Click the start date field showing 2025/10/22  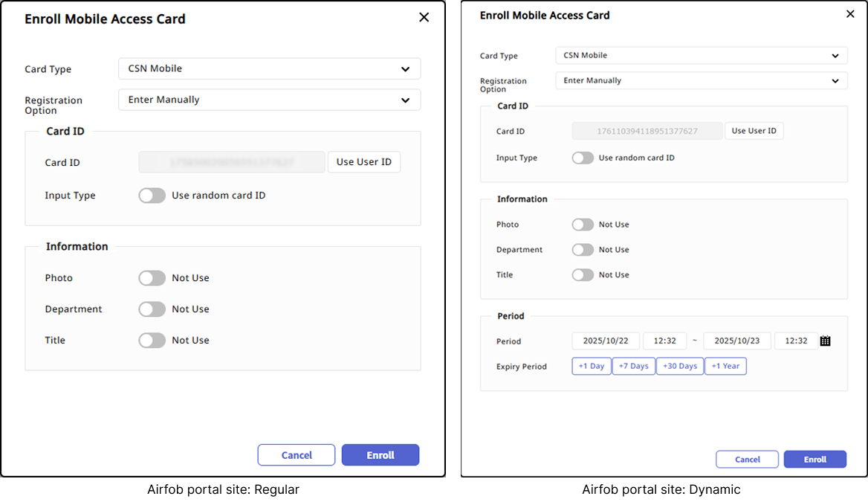605,341
